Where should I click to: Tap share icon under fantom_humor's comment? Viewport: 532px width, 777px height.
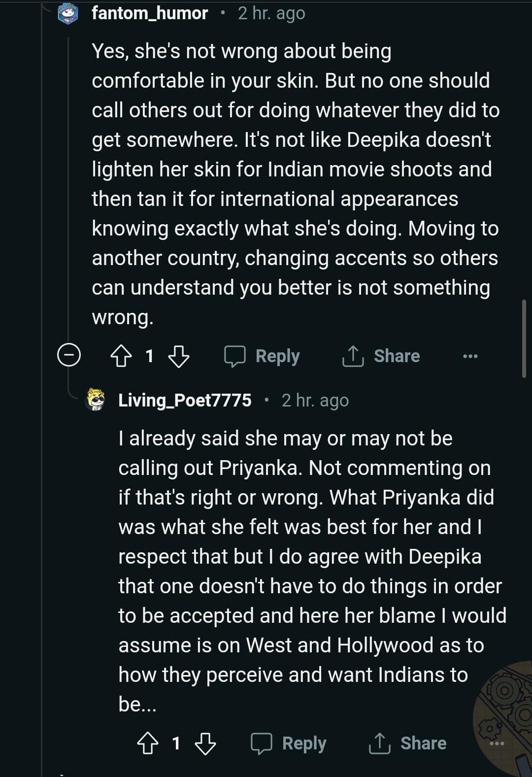353,356
